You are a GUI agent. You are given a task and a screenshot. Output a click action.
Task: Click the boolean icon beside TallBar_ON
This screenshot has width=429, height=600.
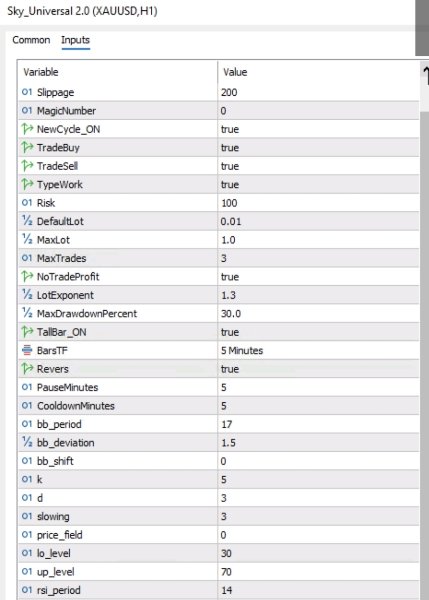(27, 331)
